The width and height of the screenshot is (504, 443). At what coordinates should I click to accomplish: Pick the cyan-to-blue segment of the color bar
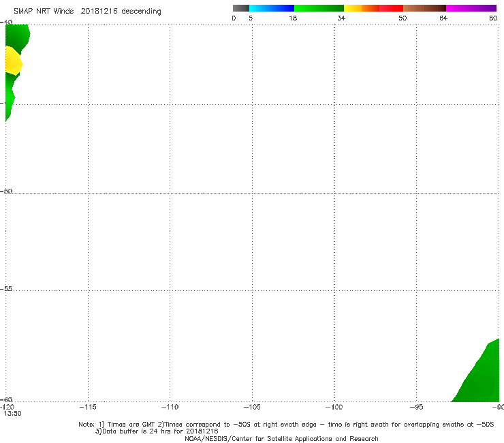click(x=272, y=8)
